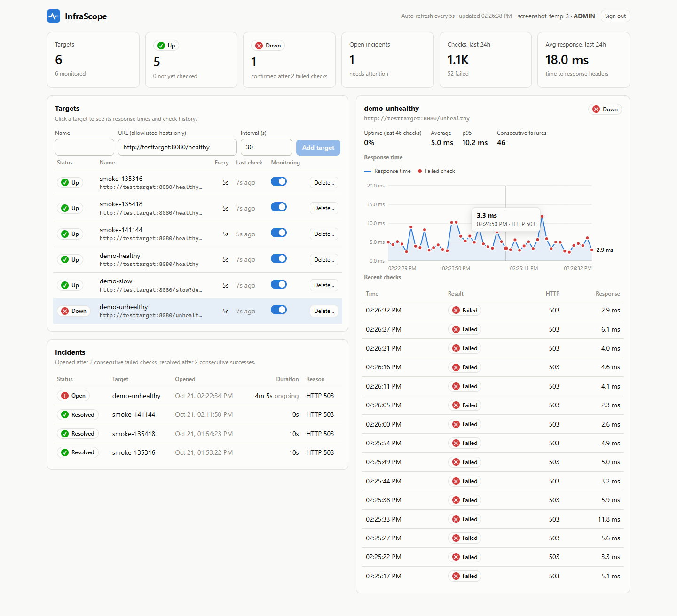The height and width of the screenshot is (616, 677).
Task: Click the Up status badge for demo-slow
Action: point(70,285)
